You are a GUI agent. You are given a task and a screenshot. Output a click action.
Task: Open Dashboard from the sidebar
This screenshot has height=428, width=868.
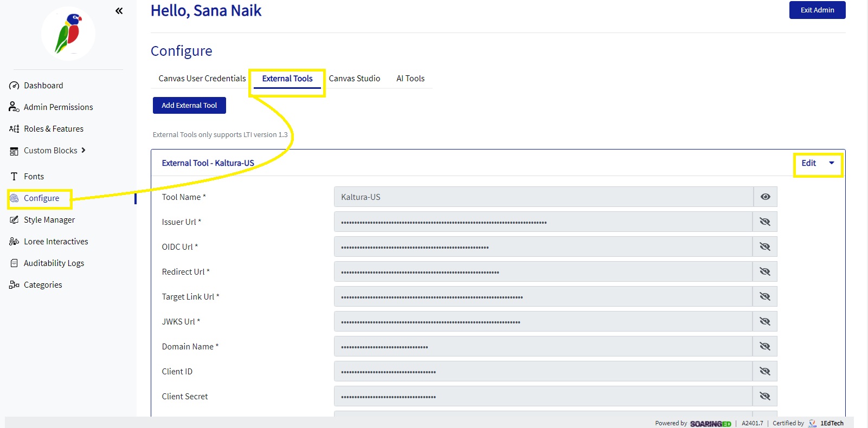43,86
